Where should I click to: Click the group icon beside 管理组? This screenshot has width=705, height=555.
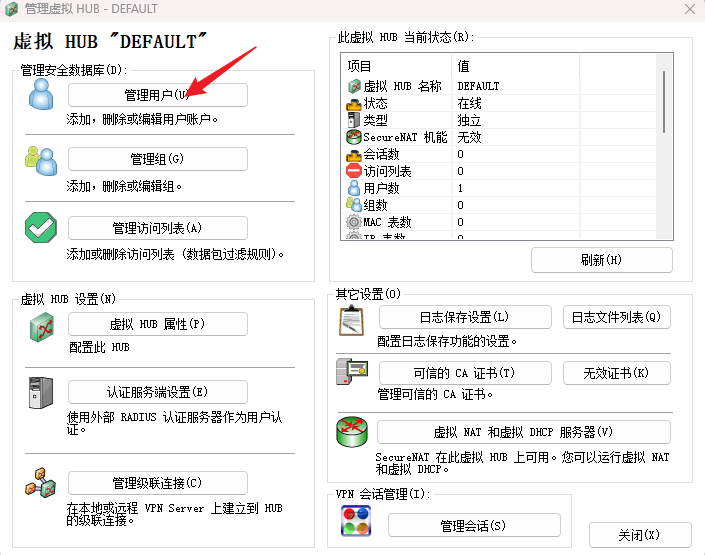[x=41, y=160]
